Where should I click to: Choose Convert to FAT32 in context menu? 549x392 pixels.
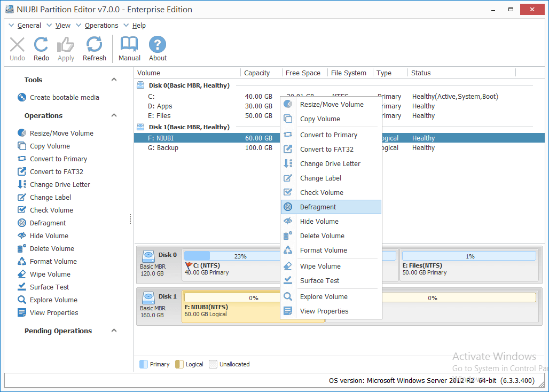click(331, 149)
